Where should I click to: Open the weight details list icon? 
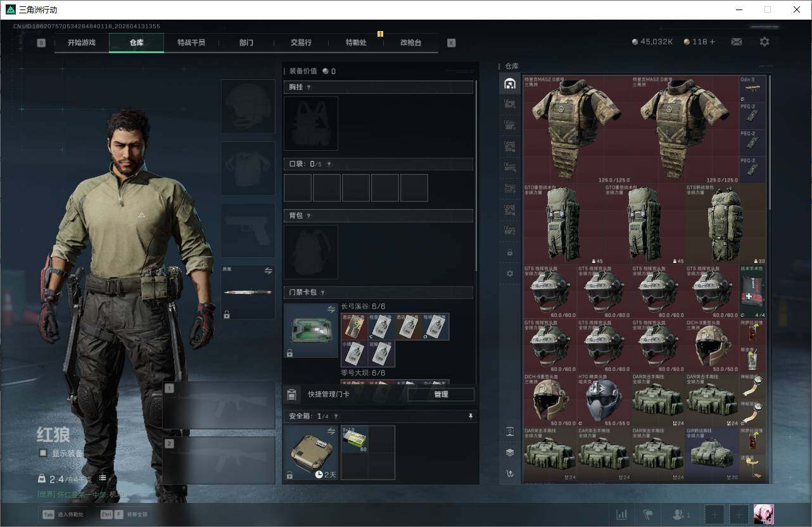[102, 478]
